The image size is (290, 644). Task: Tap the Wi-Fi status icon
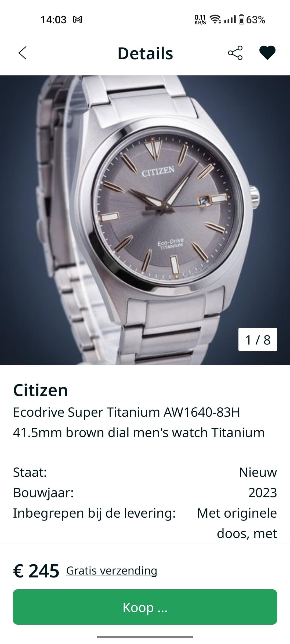pyautogui.click(x=216, y=19)
